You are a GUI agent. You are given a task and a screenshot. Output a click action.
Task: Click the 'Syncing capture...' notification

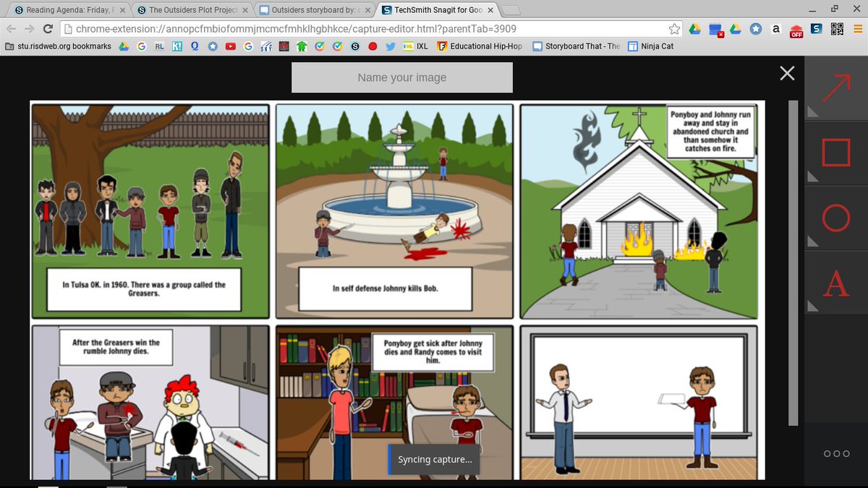tap(433, 460)
